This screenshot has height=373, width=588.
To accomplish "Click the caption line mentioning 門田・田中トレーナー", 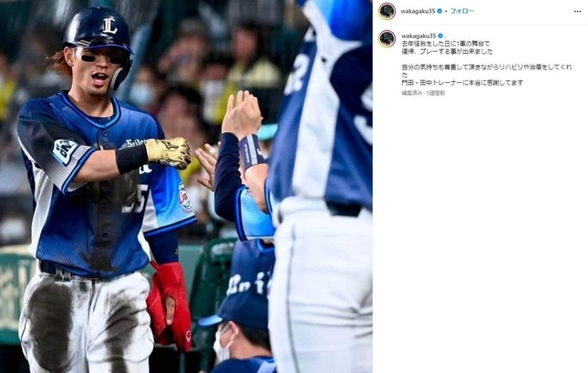I will (462, 83).
